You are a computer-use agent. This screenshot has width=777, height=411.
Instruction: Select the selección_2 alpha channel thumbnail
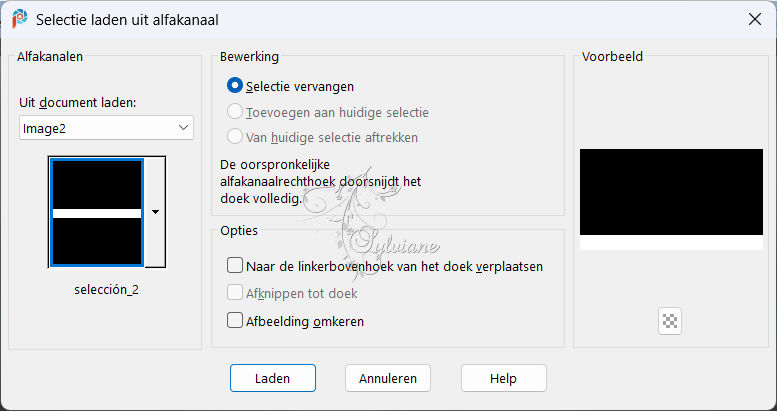(x=97, y=213)
